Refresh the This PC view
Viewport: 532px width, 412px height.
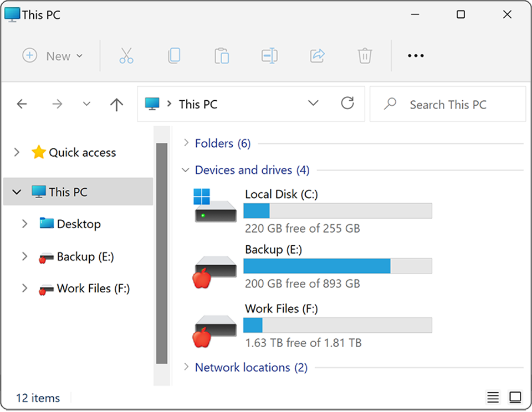347,103
